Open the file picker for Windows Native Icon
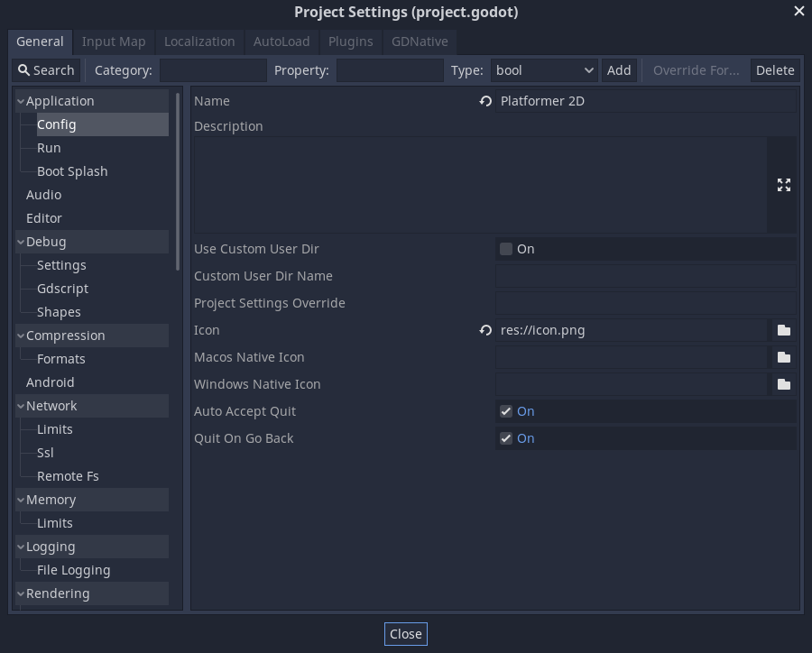812x653 pixels. click(x=783, y=384)
